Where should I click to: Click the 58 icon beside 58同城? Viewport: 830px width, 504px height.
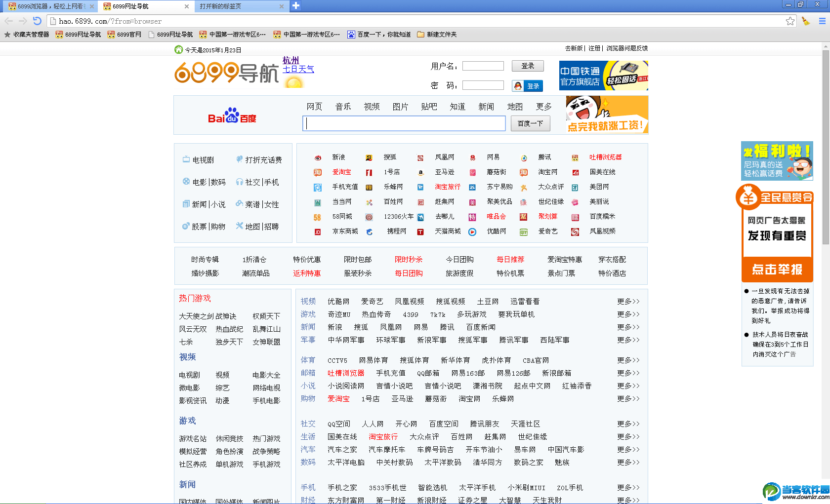pyautogui.click(x=317, y=217)
